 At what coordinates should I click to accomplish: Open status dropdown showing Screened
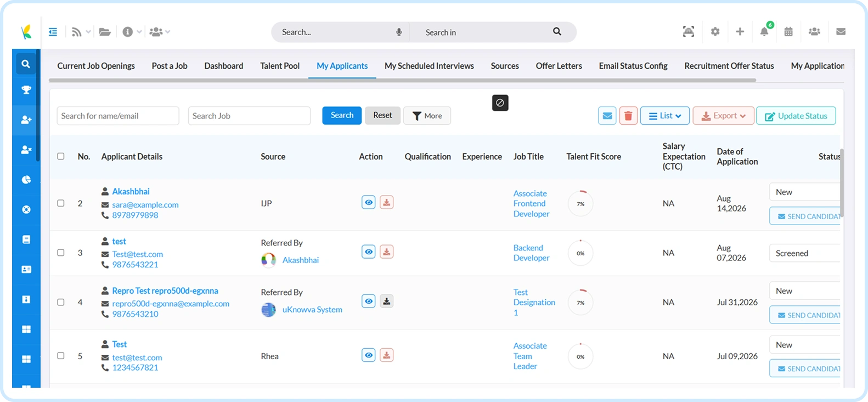[804, 253]
